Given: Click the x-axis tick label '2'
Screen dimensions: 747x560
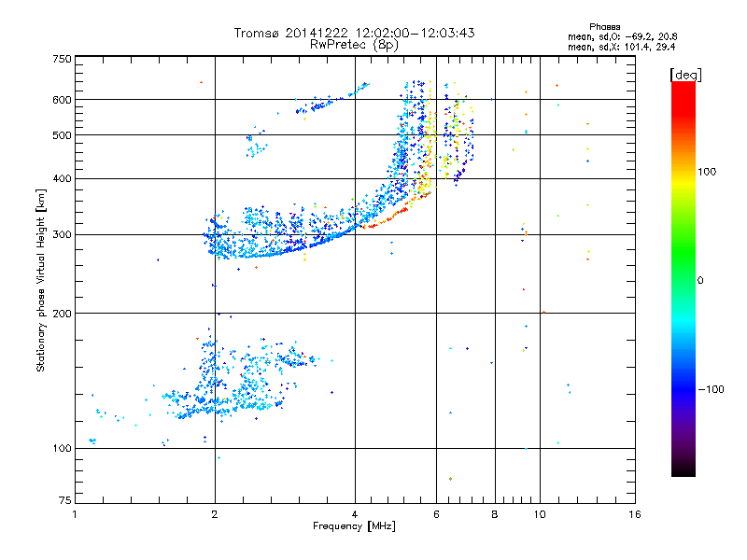Looking at the screenshot, I should point(215,514).
